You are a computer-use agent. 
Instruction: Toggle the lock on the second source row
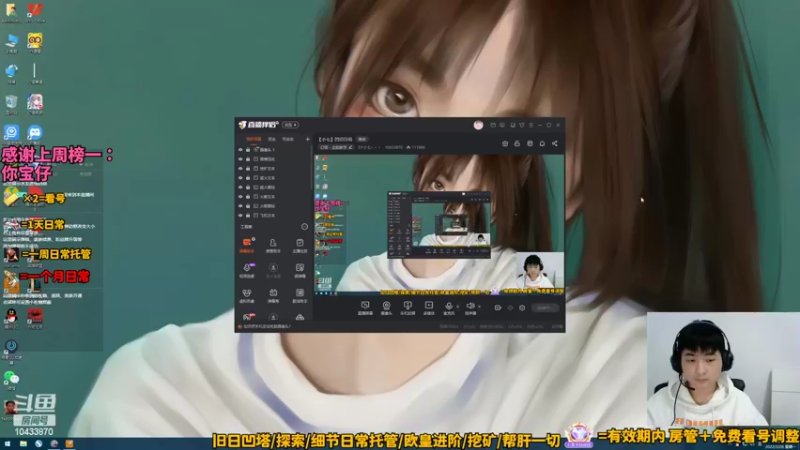click(x=248, y=159)
